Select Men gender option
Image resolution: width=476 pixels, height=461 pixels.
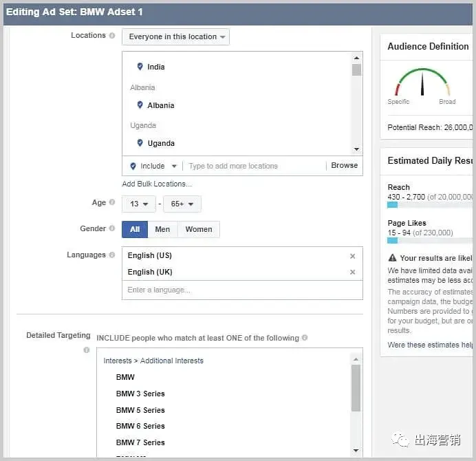tap(162, 229)
